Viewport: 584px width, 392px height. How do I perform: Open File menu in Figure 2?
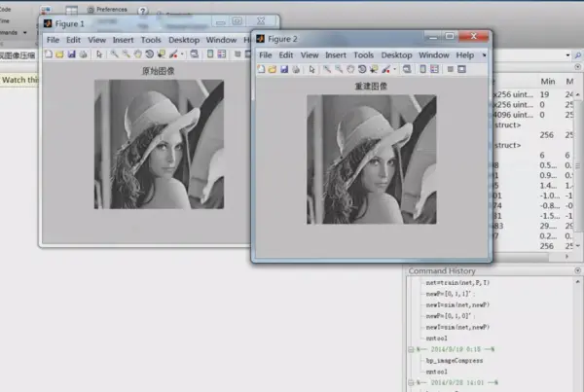265,55
